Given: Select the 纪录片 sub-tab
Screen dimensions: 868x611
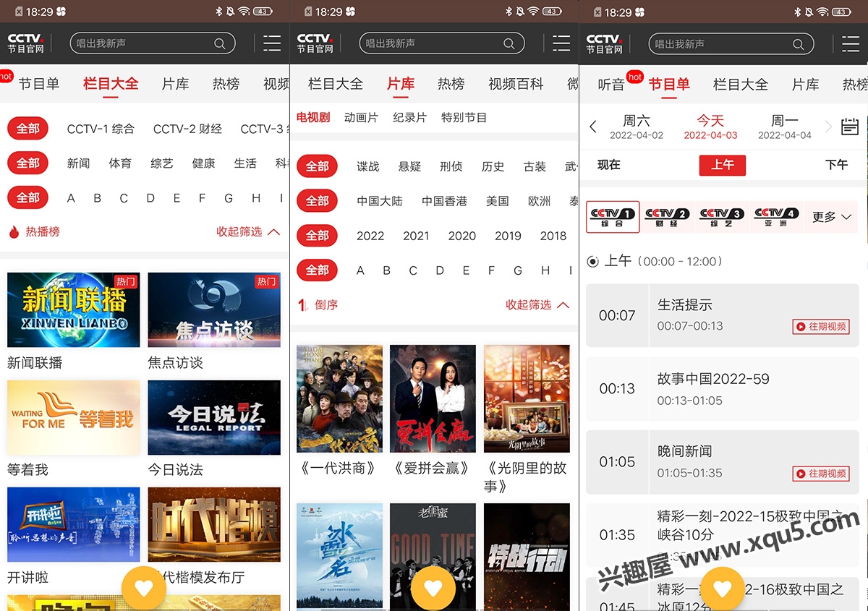Looking at the screenshot, I should (x=409, y=117).
